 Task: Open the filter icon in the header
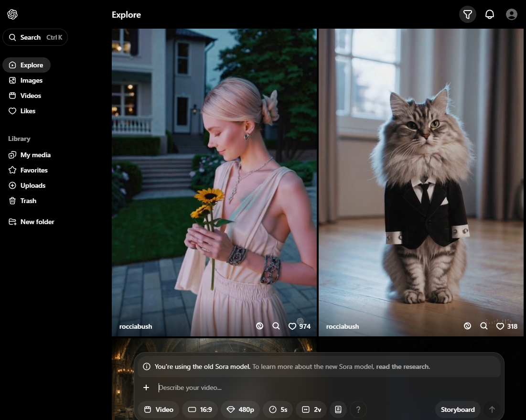pos(468,14)
